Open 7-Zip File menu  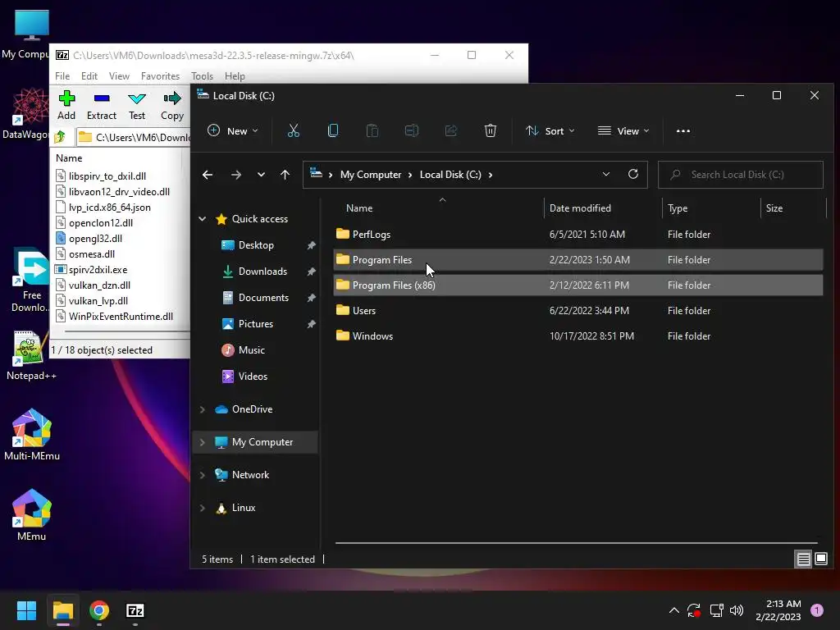(x=62, y=76)
